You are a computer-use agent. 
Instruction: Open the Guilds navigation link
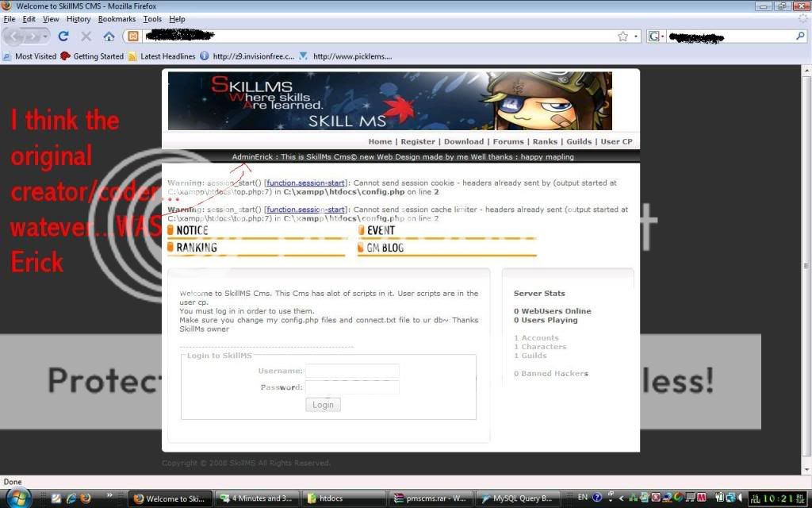click(579, 141)
